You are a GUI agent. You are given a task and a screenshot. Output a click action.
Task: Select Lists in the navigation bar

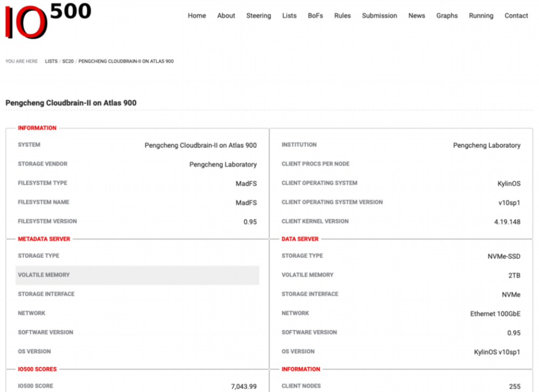[289, 16]
